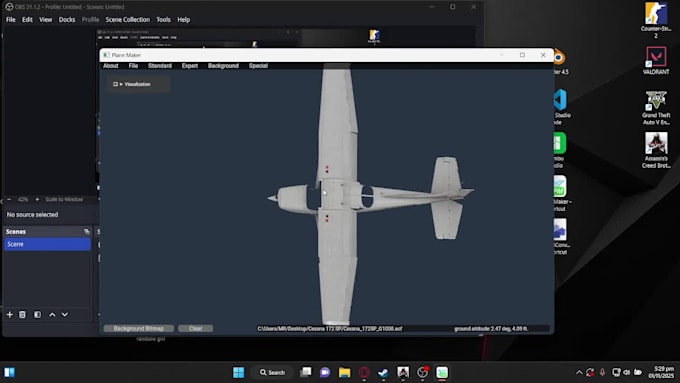Open the Grand Theft Auto V desktop shortcut
This screenshot has height=383, width=680.
tap(656, 108)
